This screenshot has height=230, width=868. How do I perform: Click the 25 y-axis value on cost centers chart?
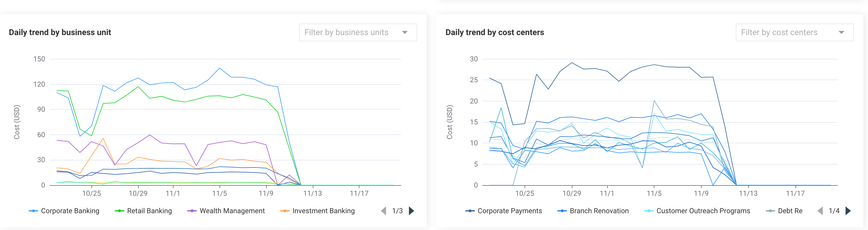tap(474, 80)
